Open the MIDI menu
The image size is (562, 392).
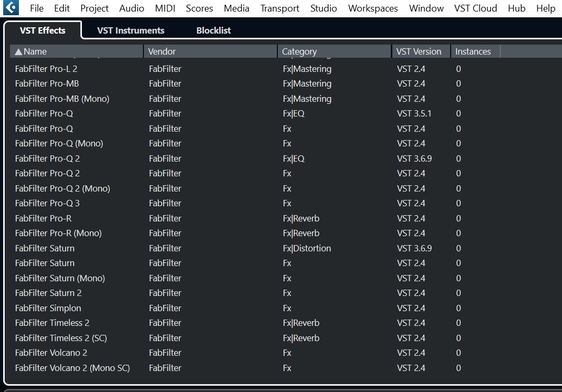(165, 8)
